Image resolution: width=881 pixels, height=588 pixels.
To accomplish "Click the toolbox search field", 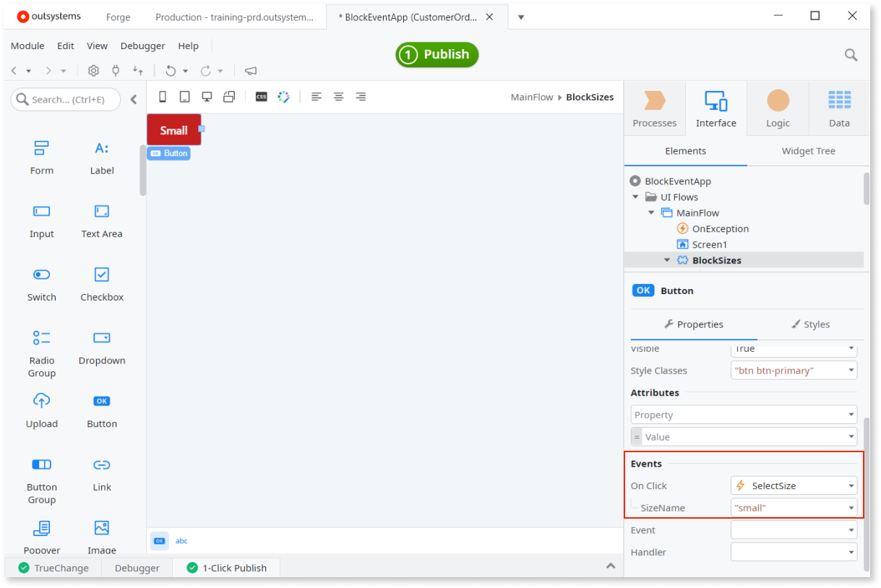I will (66, 100).
